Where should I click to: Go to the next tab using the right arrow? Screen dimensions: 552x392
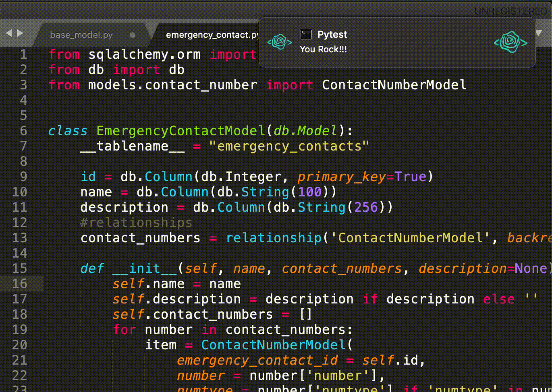20,33
